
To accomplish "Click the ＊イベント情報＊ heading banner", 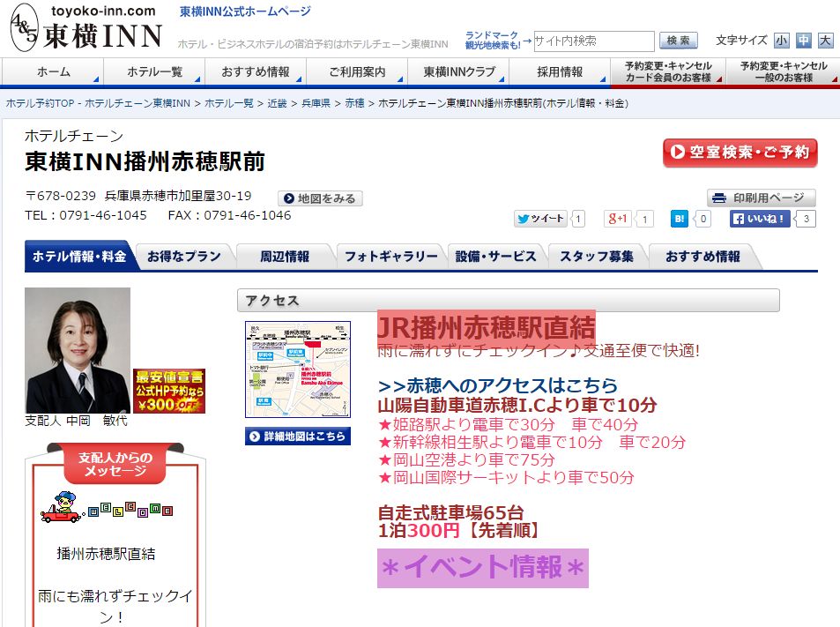I will click(483, 568).
